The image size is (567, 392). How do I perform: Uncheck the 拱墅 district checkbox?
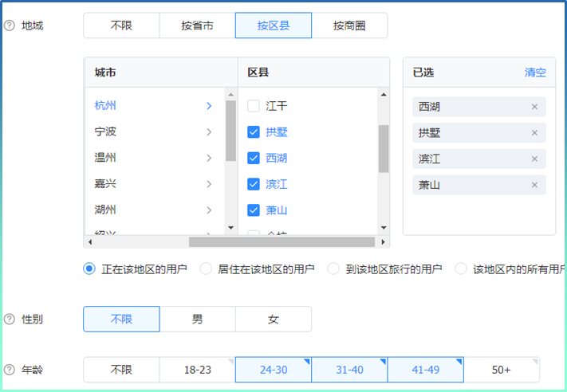(253, 132)
